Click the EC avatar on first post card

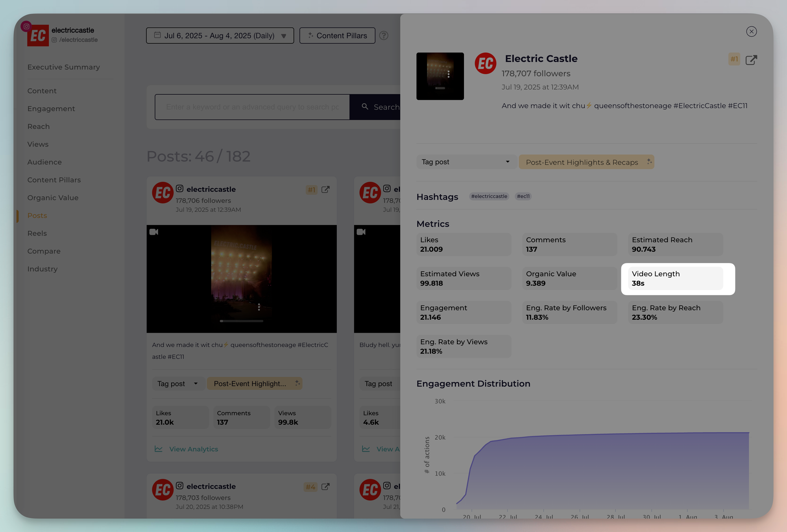click(x=163, y=193)
